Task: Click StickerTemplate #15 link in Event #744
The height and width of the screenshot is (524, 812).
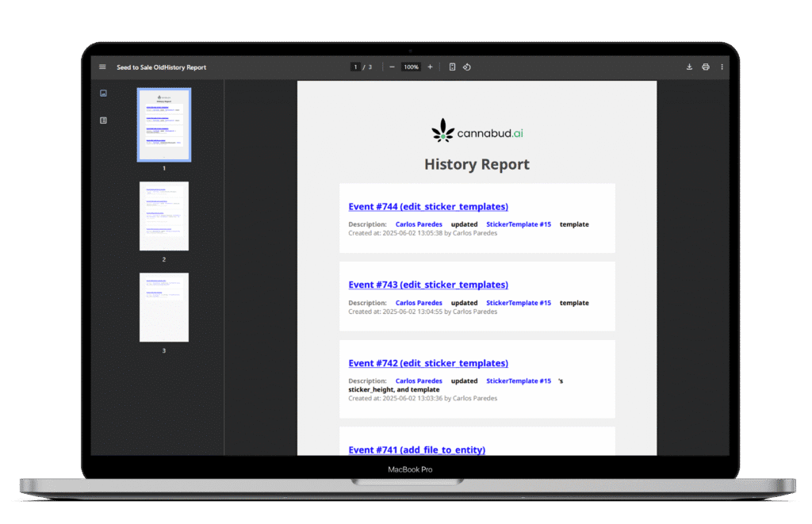Action: [518, 224]
